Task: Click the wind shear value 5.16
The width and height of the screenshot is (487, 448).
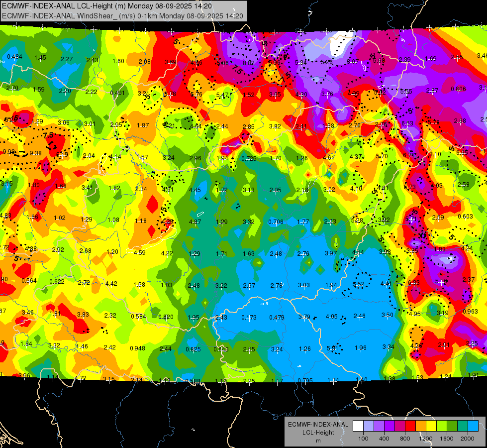Action: click(441, 281)
